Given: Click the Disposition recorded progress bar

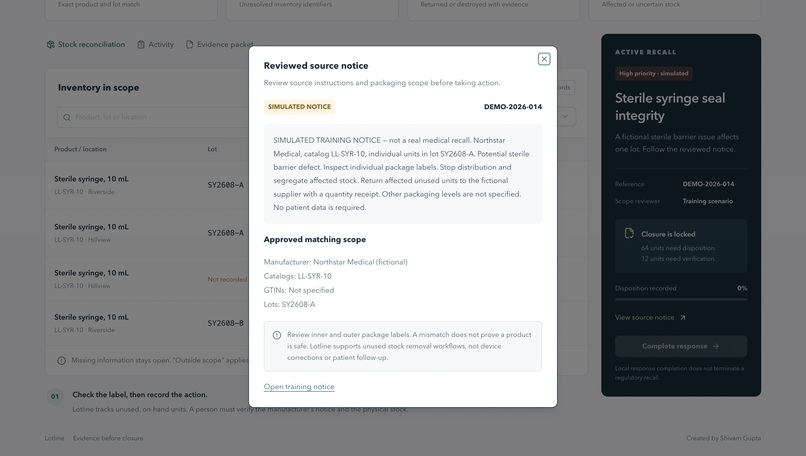Looking at the screenshot, I should point(681,299).
